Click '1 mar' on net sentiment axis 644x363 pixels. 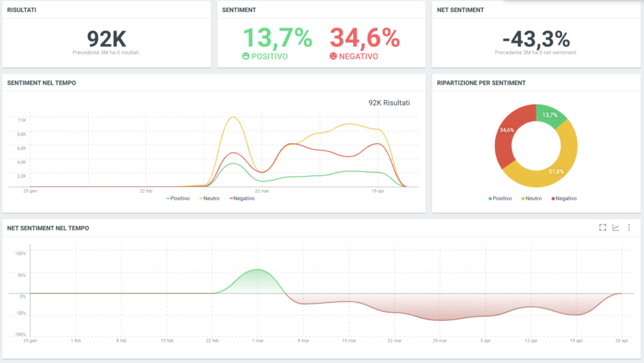(257, 340)
